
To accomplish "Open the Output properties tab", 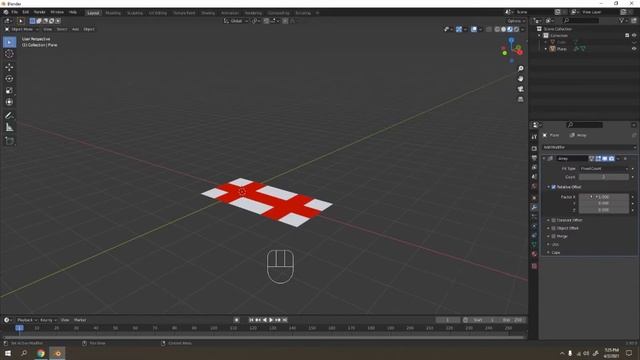I will 534,158.
